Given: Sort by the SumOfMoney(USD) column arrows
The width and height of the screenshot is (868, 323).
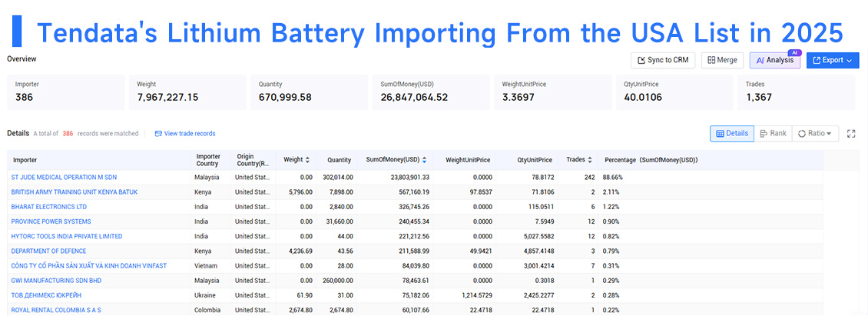Looking at the screenshot, I should coord(424,159).
